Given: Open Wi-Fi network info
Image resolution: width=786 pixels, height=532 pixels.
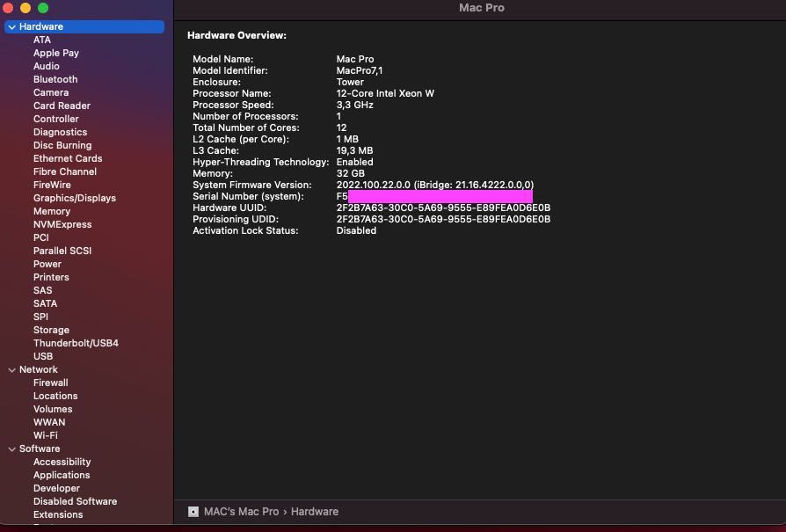Looking at the screenshot, I should 46,436.
